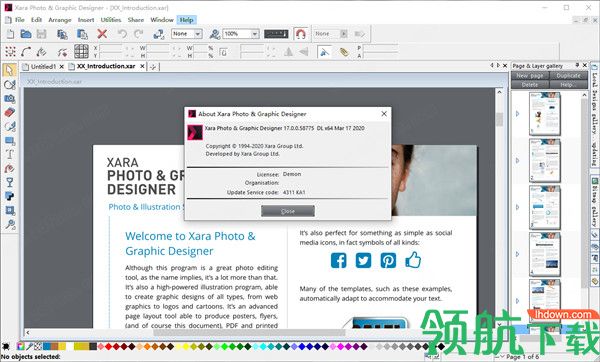Viewport: 600px width, 362px height.
Task: Click the Zoom to drawing icon beside 100%
Action: (x=214, y=34)
